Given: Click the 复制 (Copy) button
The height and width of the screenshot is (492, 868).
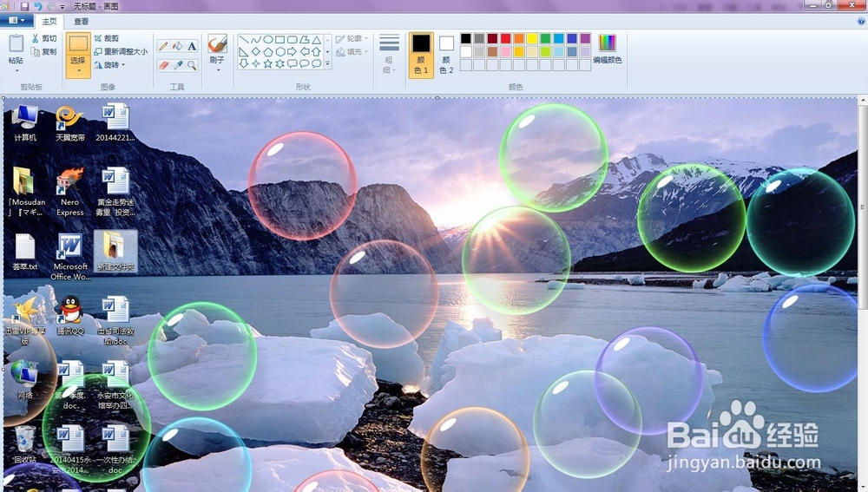Looking at the screenshot, I should (43, 51).
